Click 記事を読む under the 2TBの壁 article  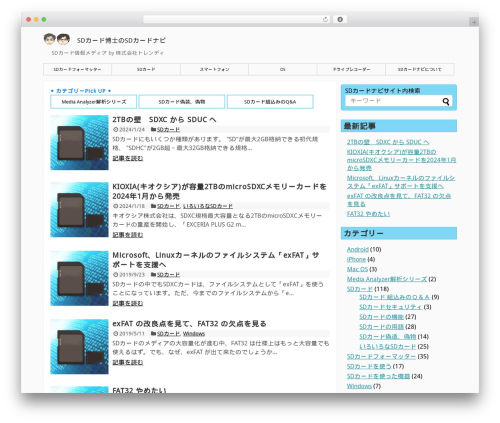click(128, 158)
